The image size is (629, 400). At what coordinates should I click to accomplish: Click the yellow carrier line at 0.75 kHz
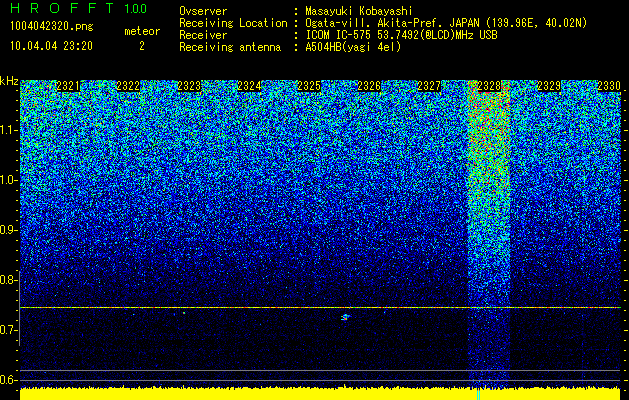coord(320,307)
